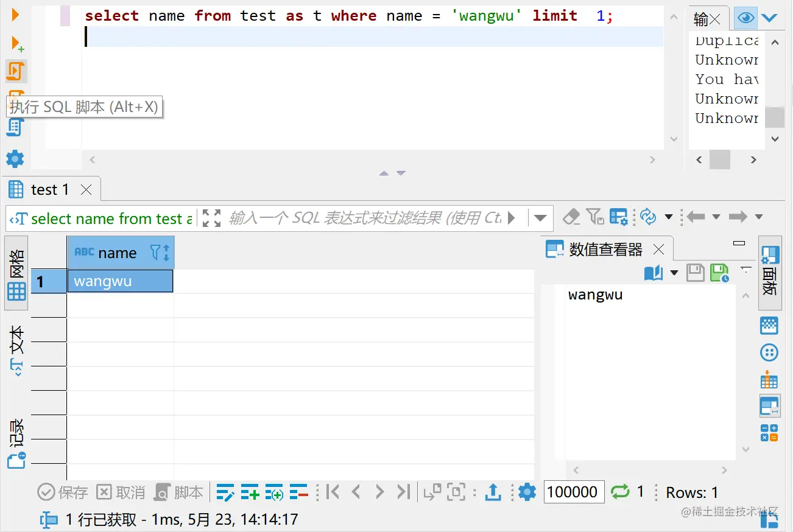
Task: Jump to the last row
Action: 403,491
